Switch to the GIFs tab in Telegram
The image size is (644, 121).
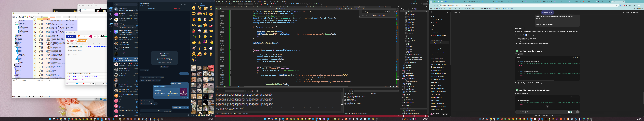(x=210, y=4)
